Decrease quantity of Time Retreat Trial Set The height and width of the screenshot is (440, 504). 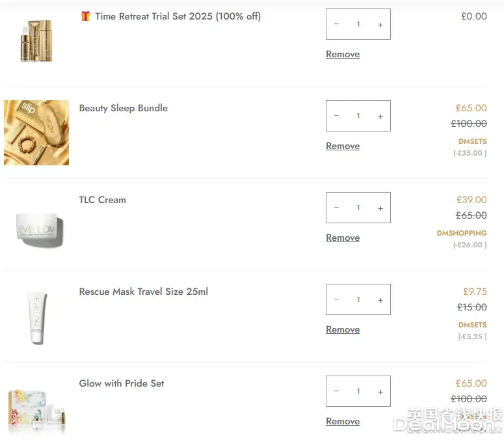[336, 25]
